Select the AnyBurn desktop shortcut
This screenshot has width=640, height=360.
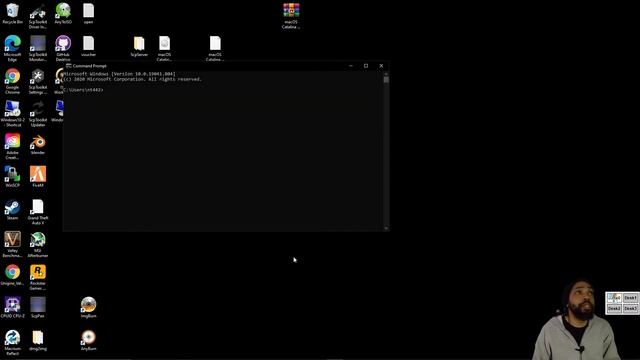coord(88,340)
